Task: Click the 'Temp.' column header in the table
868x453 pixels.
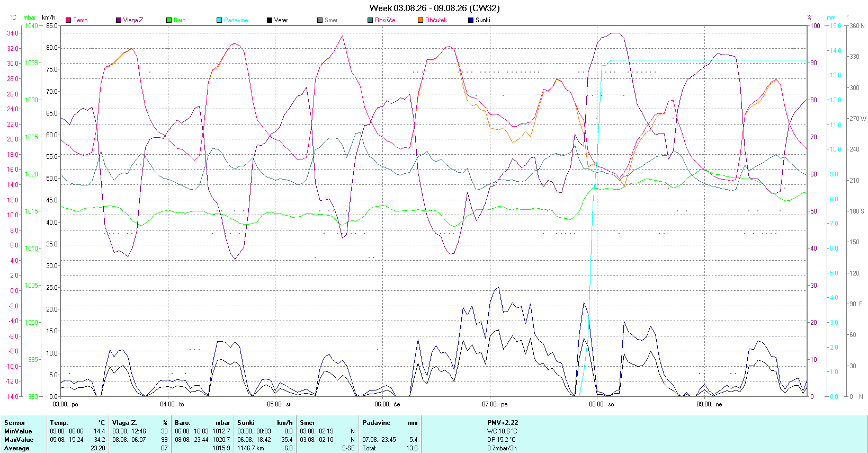Action: (x=59, y=423)
